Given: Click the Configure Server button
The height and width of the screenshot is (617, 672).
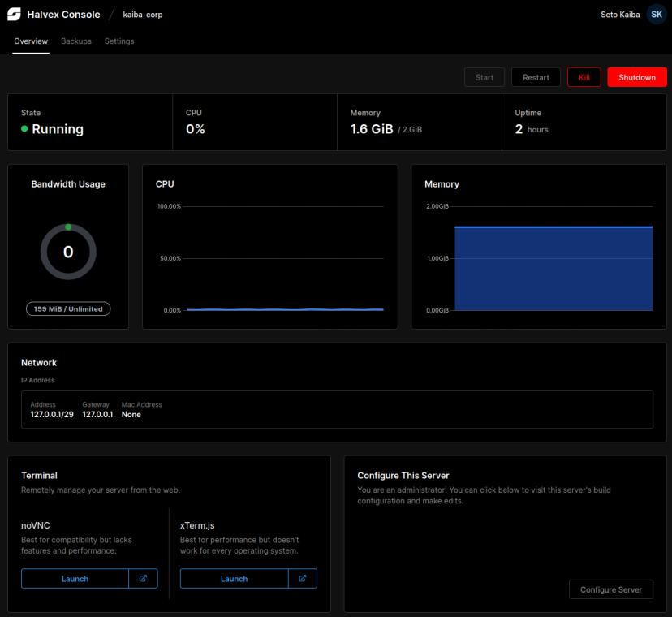Looking at the screenshot, I should [611, 589].
